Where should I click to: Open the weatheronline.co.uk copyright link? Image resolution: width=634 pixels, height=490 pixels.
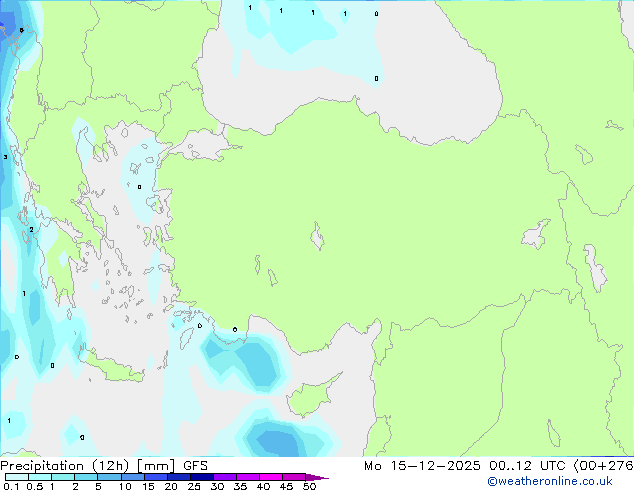point(550,481)
